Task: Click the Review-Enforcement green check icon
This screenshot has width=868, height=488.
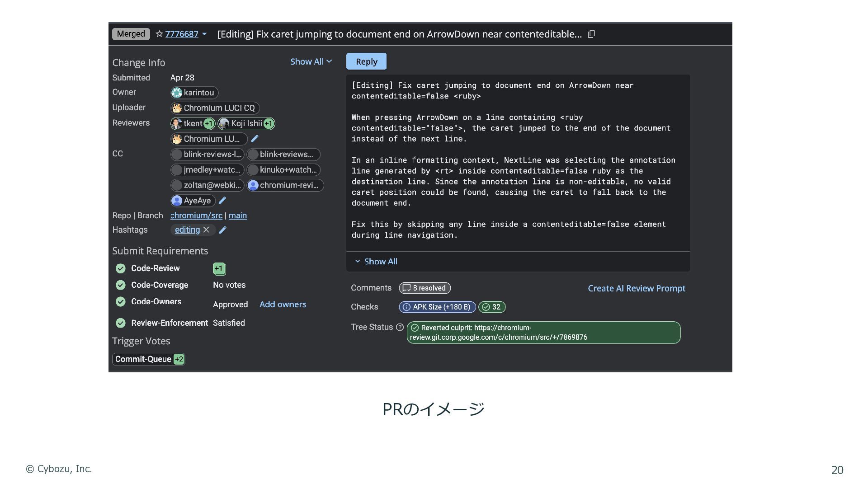Action: pyautogui.click(x=120, y=323)
